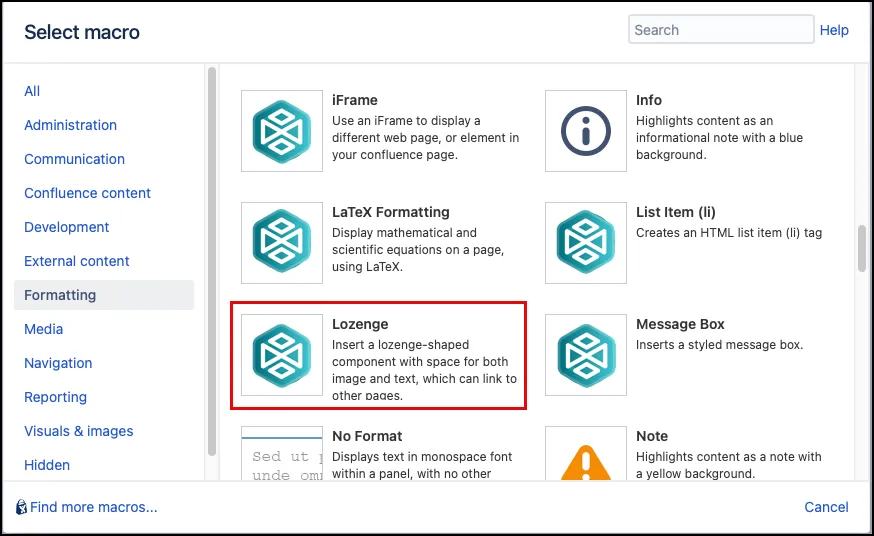Choose the Note macro title text

tap(652, 436)
